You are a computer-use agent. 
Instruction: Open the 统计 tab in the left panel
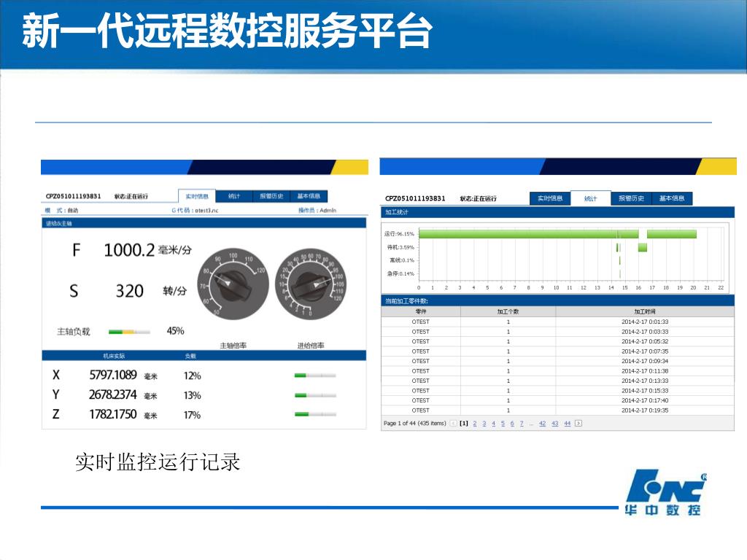[234, 196]
